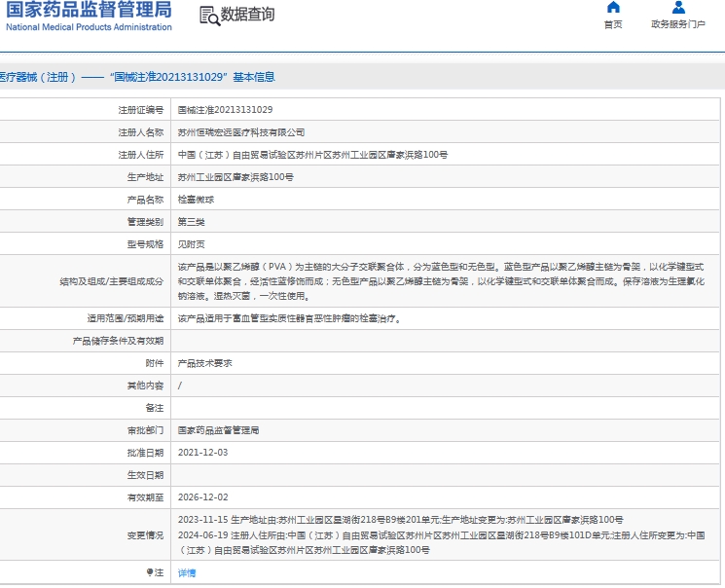Click the 生产地址 label
Screen dimensions: 725x588
(145, 177)
